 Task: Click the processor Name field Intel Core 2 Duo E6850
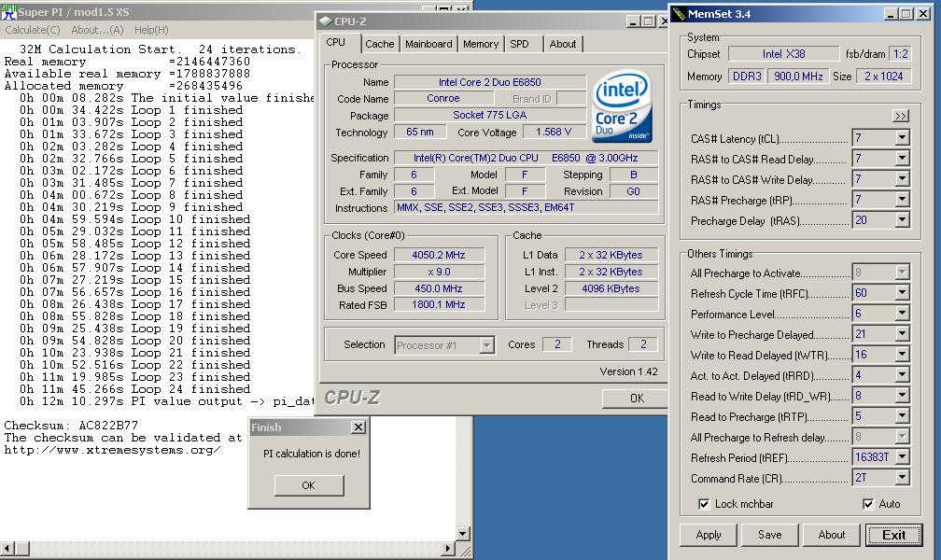pos(490,82)
